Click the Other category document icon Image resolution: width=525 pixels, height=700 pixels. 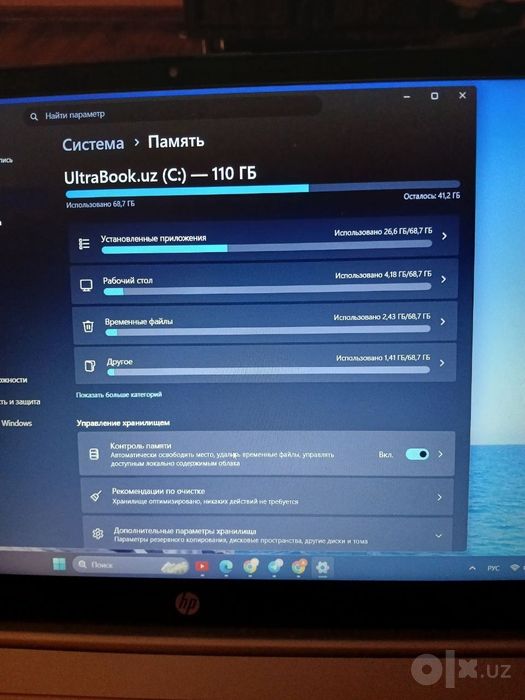(x=90, y=367)
